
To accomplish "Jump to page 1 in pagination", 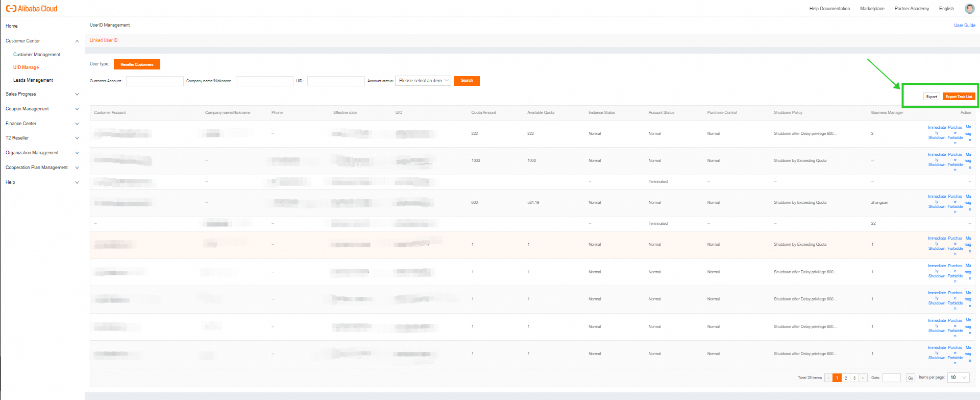I will [837, 378].
